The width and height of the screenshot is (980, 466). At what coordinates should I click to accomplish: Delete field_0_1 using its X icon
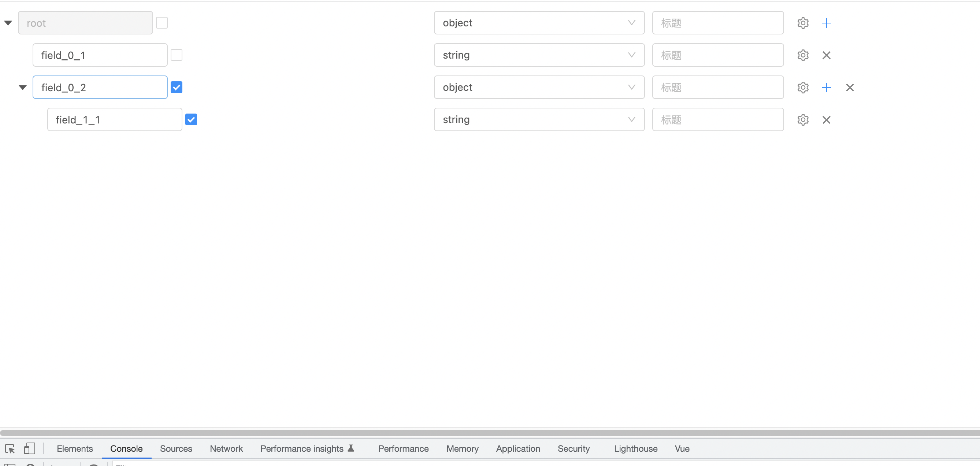click(x=826, y=55)
